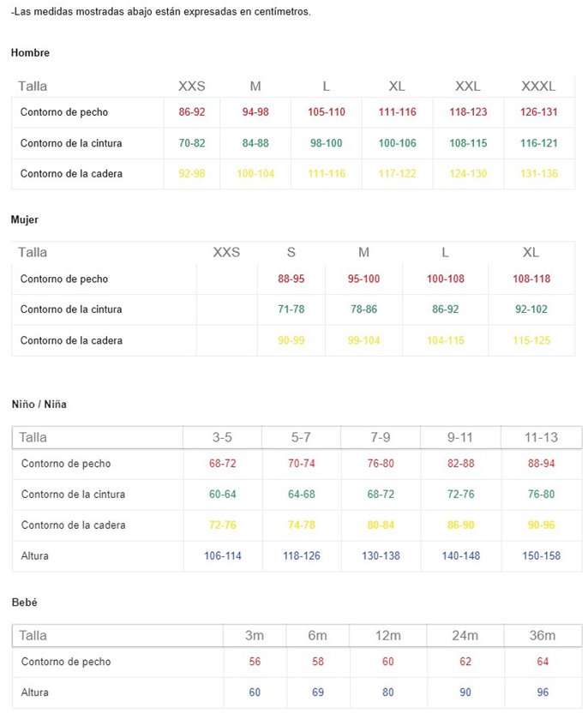Image resolution: width=588 pixels, height=726 pixels.
Task: Click Mujer chest measurement 108-118
Action: 531,279
